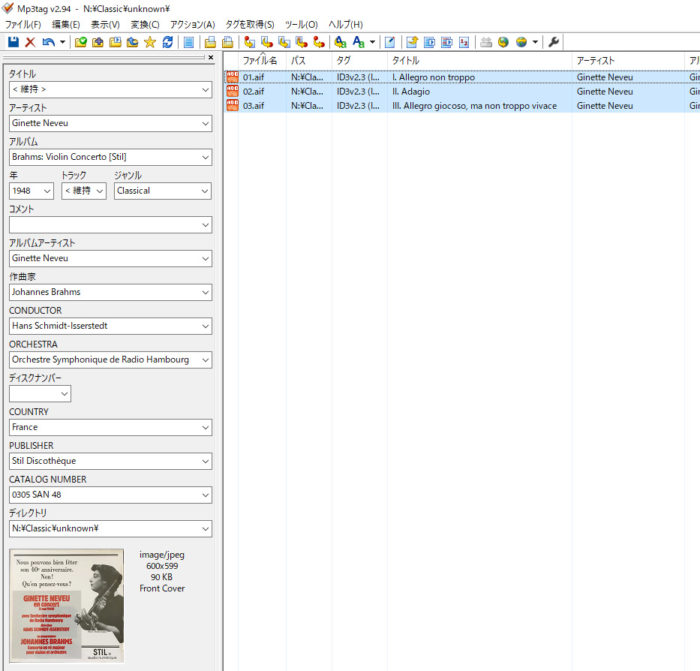700x671 pixels.
Task: Click the globe tag source icon
Action: (504, 42)
